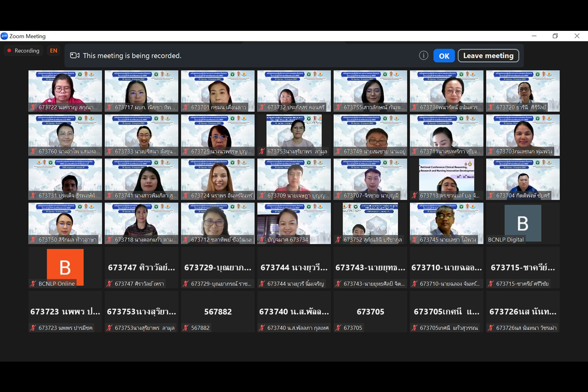Click the EN language badge
The image size is (588, 392).
click(x=53, y=50)
